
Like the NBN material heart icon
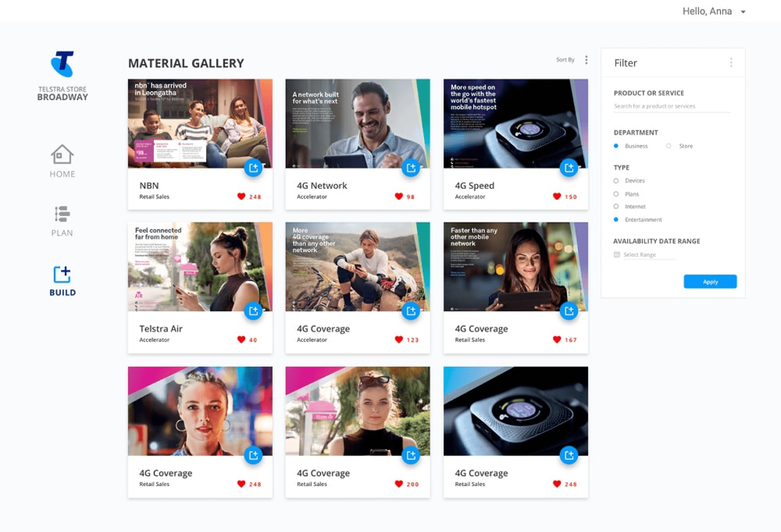241,196
